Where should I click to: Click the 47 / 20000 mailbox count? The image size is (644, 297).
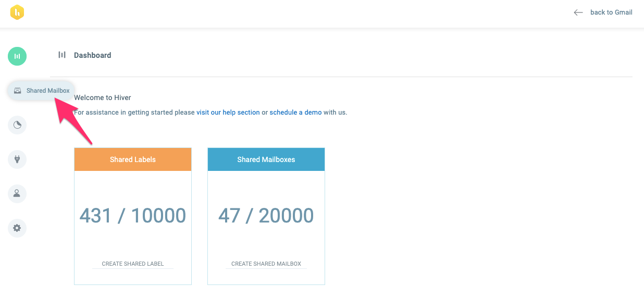pyautogui.click(x=266, y=215)
